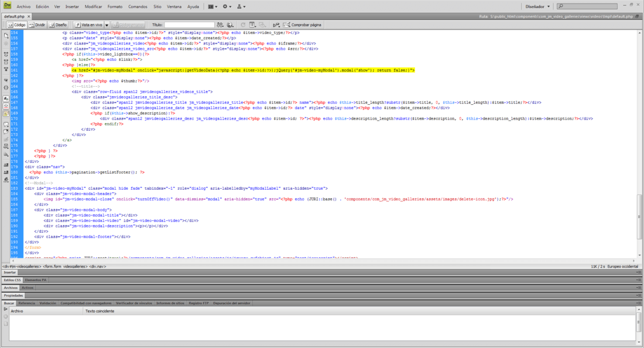Click the Comprobar página button

302,25
